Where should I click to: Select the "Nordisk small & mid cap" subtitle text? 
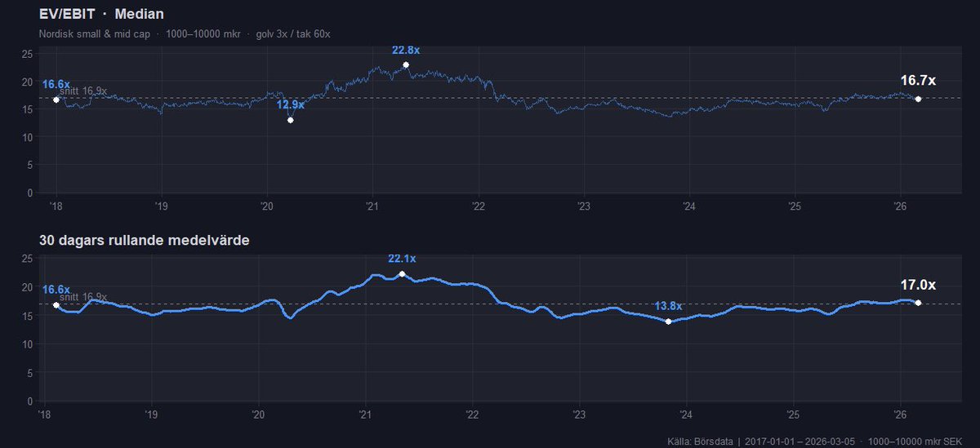[94, 35]
